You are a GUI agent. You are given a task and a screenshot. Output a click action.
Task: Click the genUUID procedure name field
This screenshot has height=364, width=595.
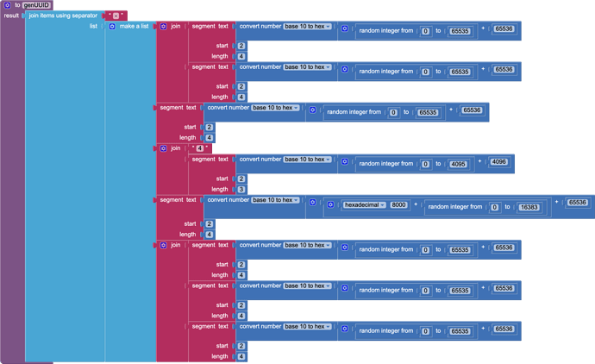[x=37, y=5]
